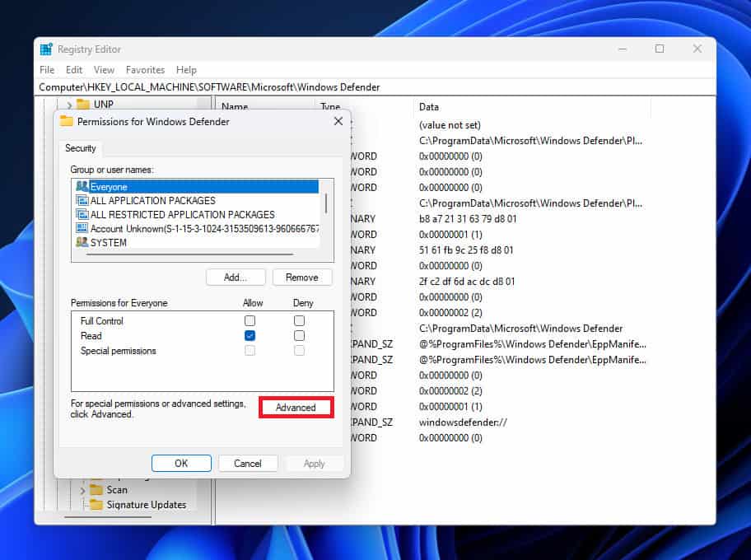The width and height of the screenshot is (751, 560).
Task: Click the "windowsdefender://" data value
Action: click(x=463, y=422)
